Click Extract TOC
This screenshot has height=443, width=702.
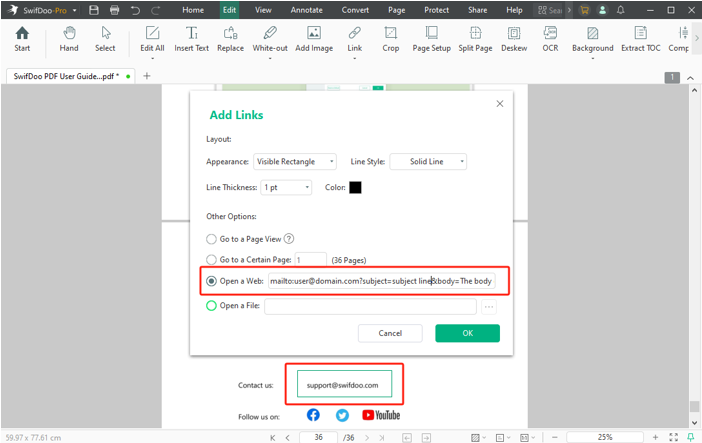coord(641,39)
